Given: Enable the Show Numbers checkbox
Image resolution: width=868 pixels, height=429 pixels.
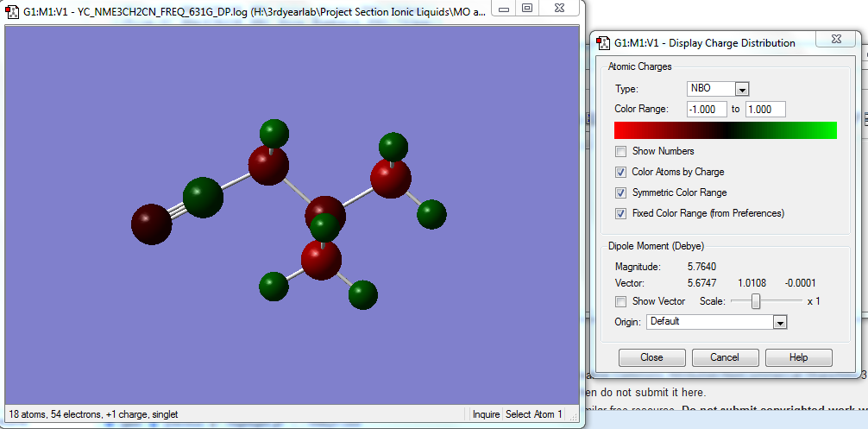Looking at the screenshot, I should click(621, 151).
